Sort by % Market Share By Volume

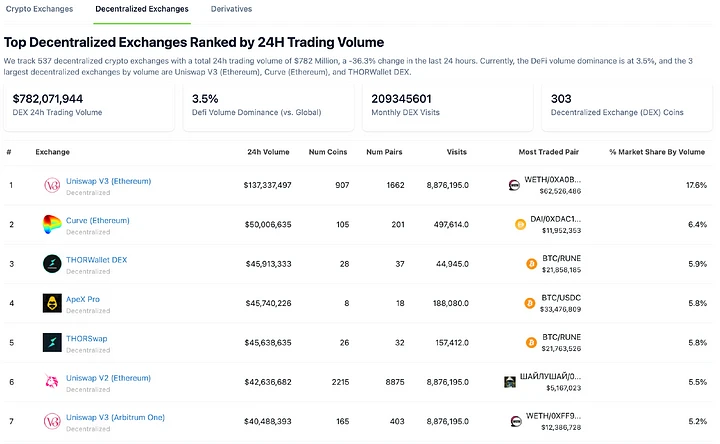click(x=657, y=152)
